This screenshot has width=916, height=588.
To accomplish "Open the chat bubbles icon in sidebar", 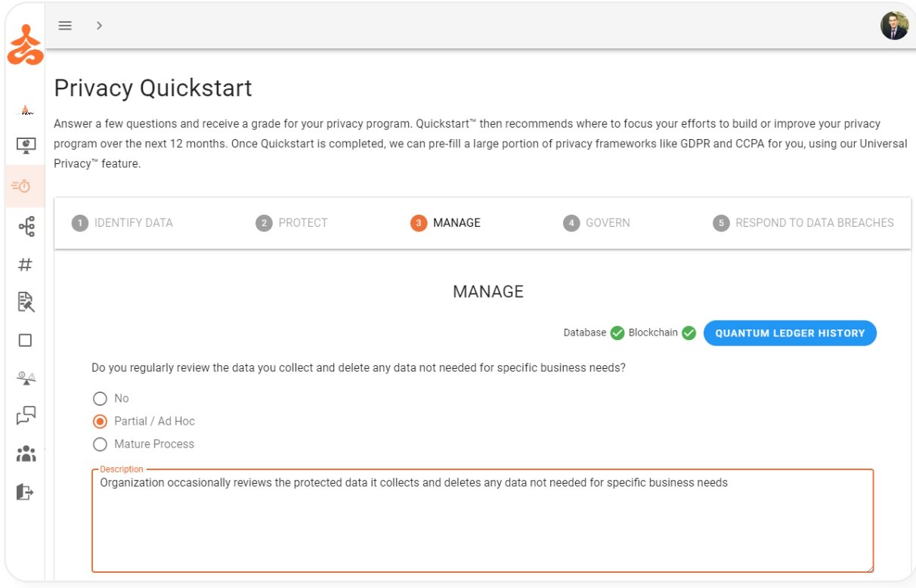I will (x=26, y=416).
